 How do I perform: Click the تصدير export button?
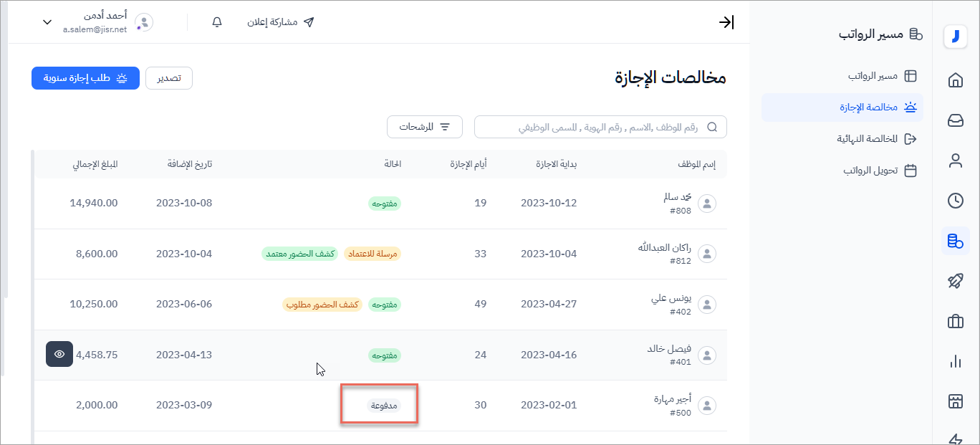pyautogui.click(x=169, y=78)
